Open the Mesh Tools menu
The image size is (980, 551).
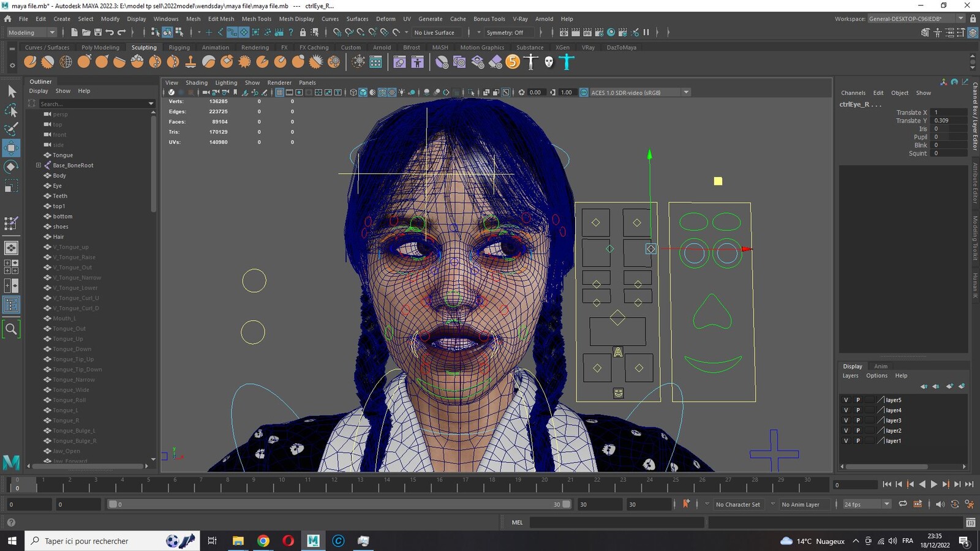tap(256, 19)
